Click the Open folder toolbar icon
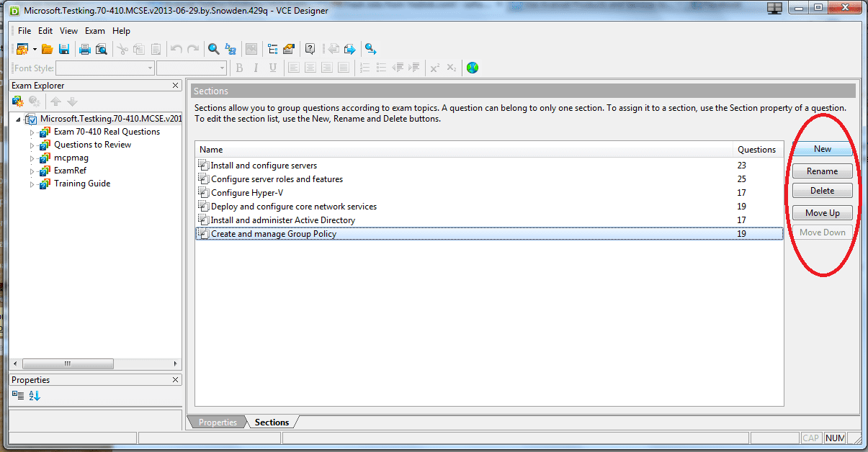868x452 pixels. (48, 49)
